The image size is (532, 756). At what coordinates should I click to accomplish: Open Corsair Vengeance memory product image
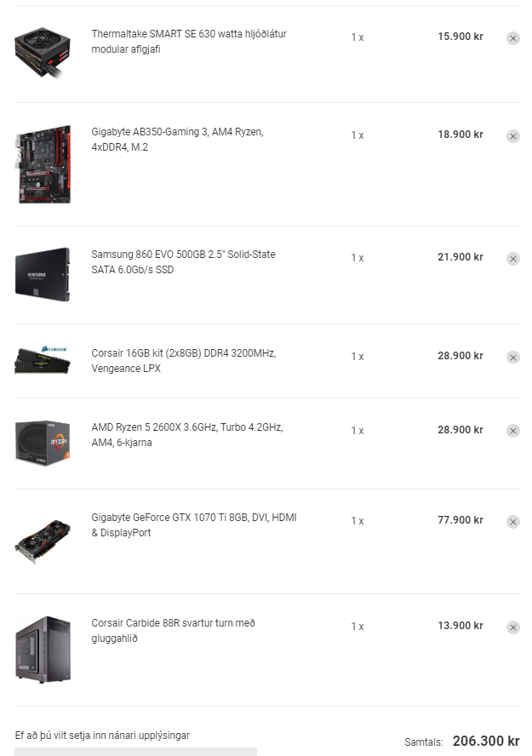pyautogui.click(x=43, y=359)
